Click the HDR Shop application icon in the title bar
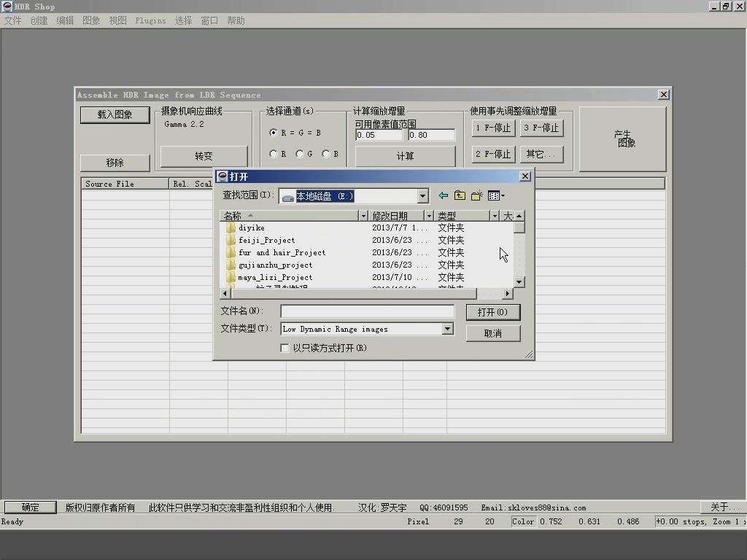The image size is (747, 560). point(7,6)
